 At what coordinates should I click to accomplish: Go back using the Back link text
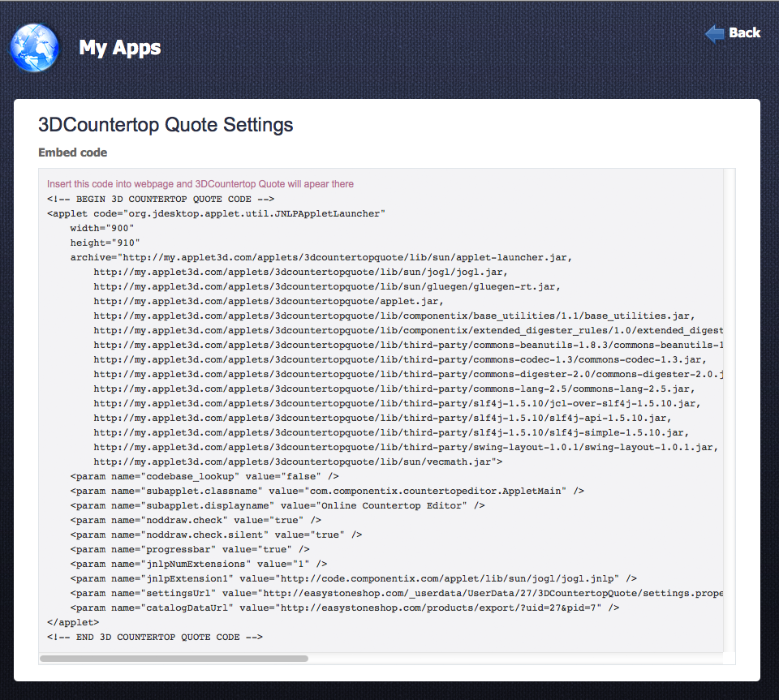pyautogui.click(x=744, y=33)
